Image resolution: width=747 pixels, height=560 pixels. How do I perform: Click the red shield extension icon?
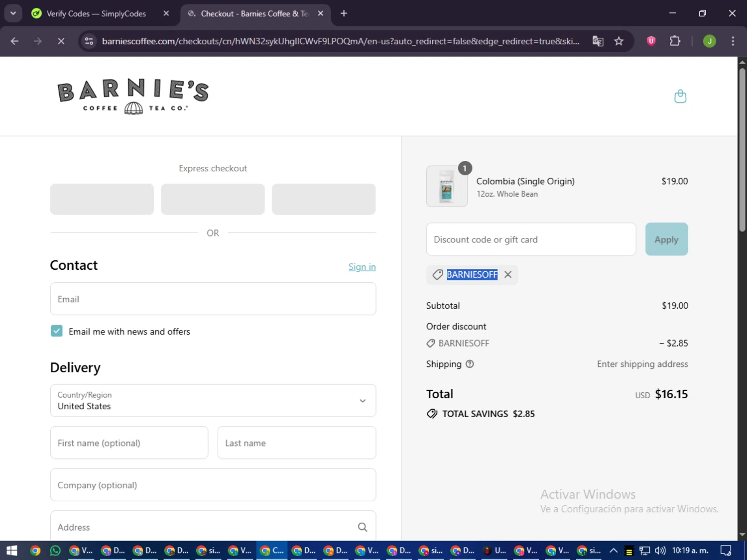651,41
